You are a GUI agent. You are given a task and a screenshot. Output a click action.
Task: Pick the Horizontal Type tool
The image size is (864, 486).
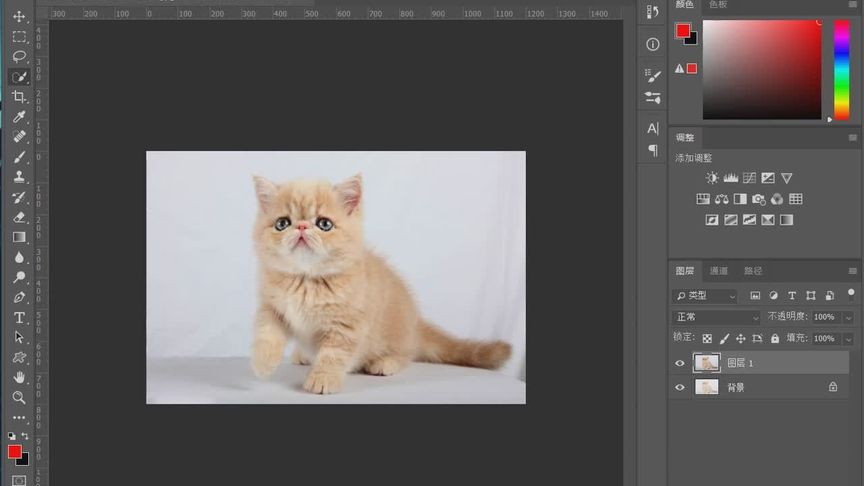[19, 317]
